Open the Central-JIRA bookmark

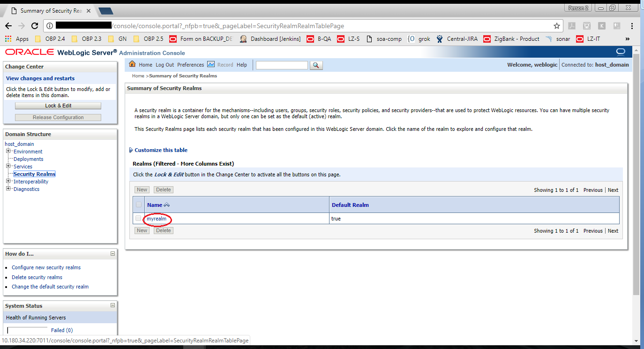[457, 39]
